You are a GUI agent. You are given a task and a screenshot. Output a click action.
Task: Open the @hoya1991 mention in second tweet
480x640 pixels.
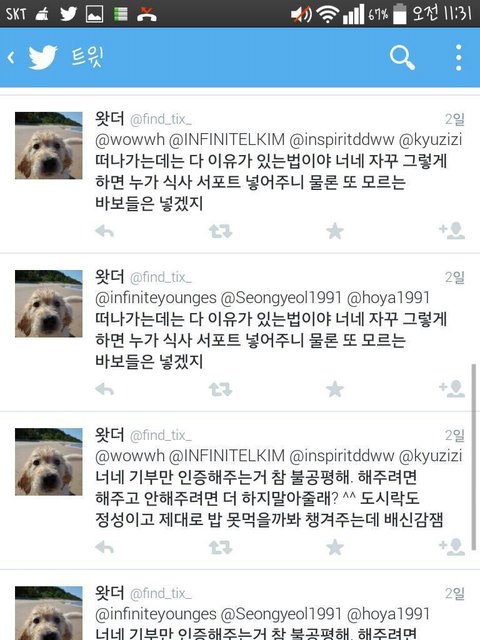[x=388, y=298]
